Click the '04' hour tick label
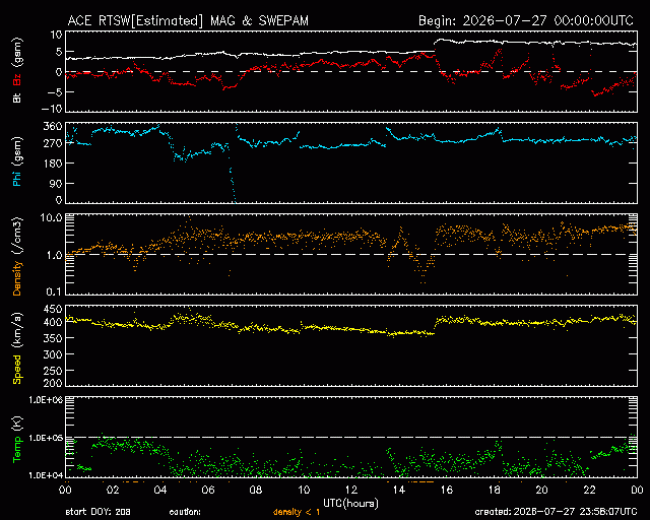The image size is (650, 520). [160, 490]
